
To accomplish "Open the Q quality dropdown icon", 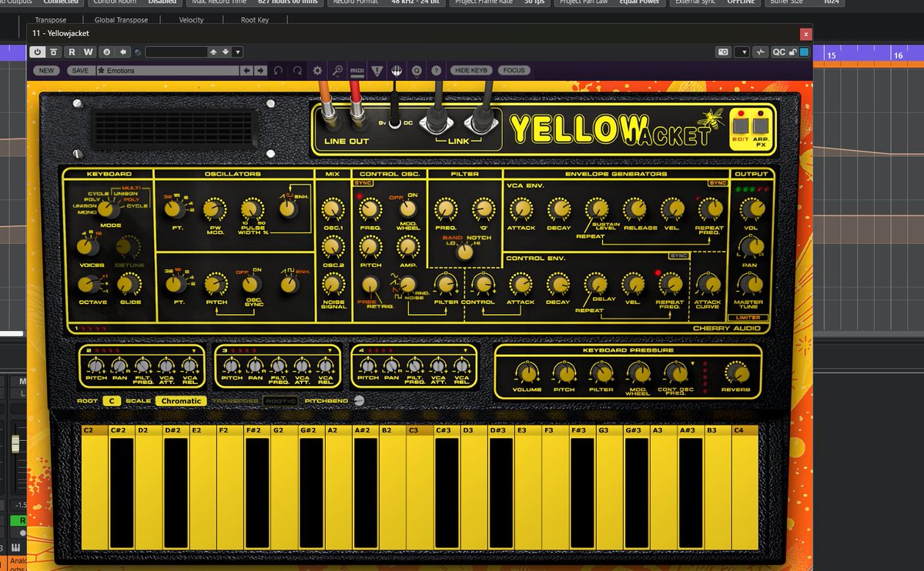I will pyautogui.click(x=417, y=70).
